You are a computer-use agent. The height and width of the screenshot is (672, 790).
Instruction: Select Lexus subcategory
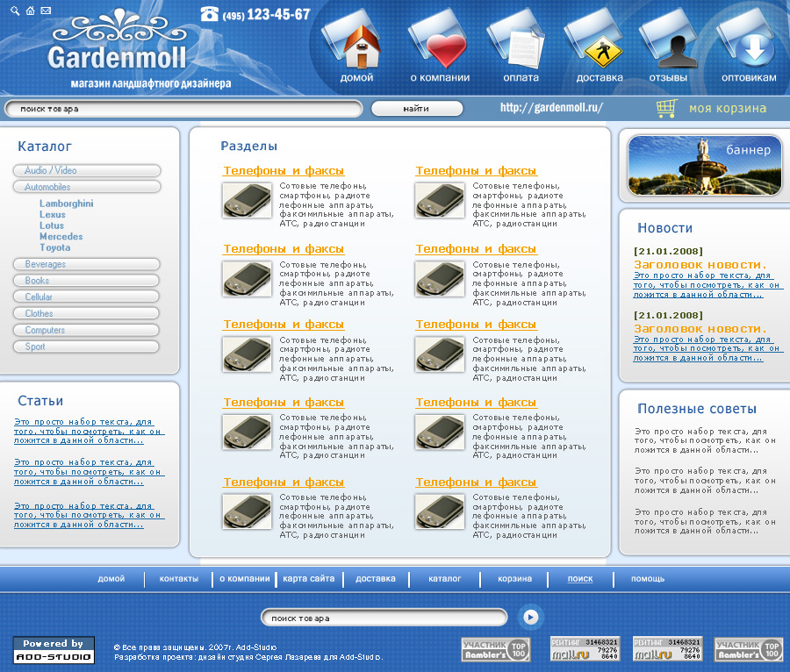pyautogui.click(x=53, y=214)
